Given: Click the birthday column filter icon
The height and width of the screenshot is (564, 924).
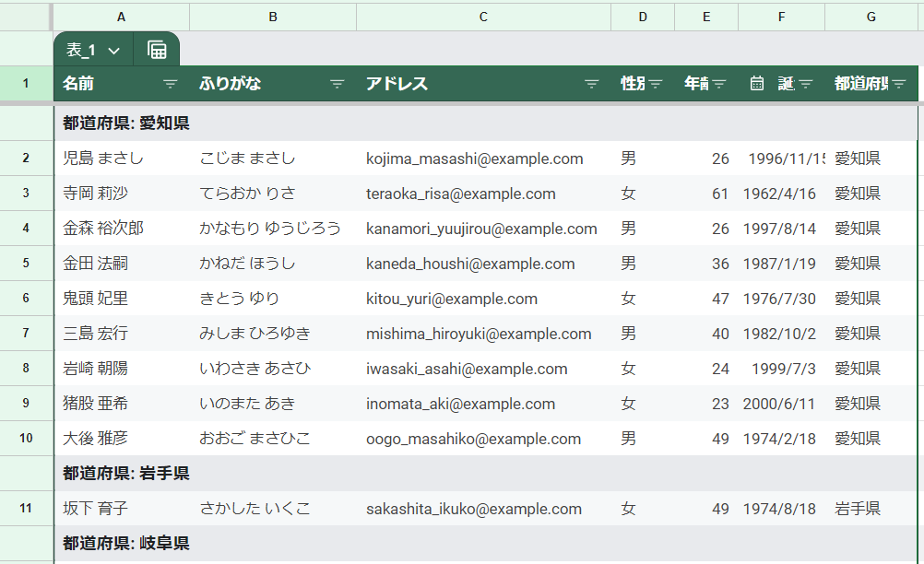Looking at the screenshot, I should pyautogui.click(x=805, y=84).
